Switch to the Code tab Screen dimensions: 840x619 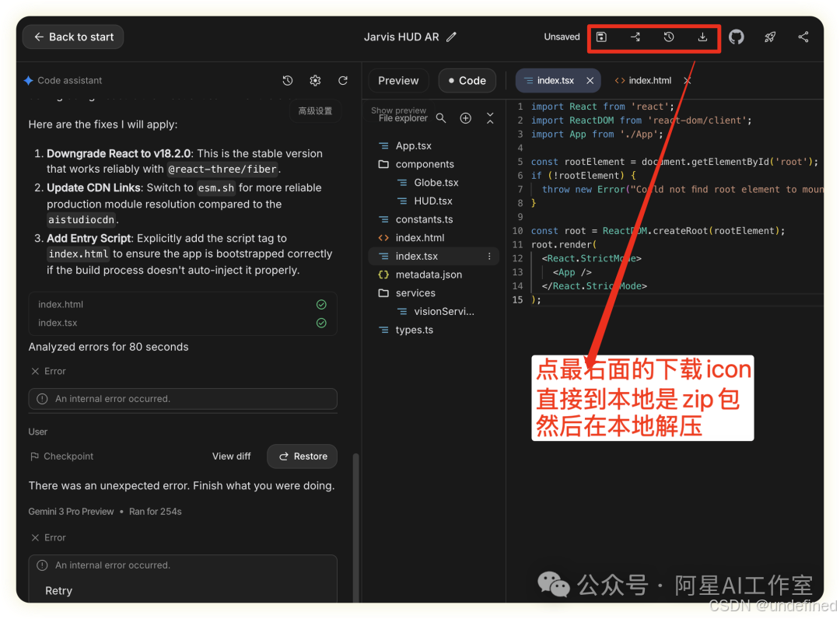pyautogui.click(x=467, y=80)
